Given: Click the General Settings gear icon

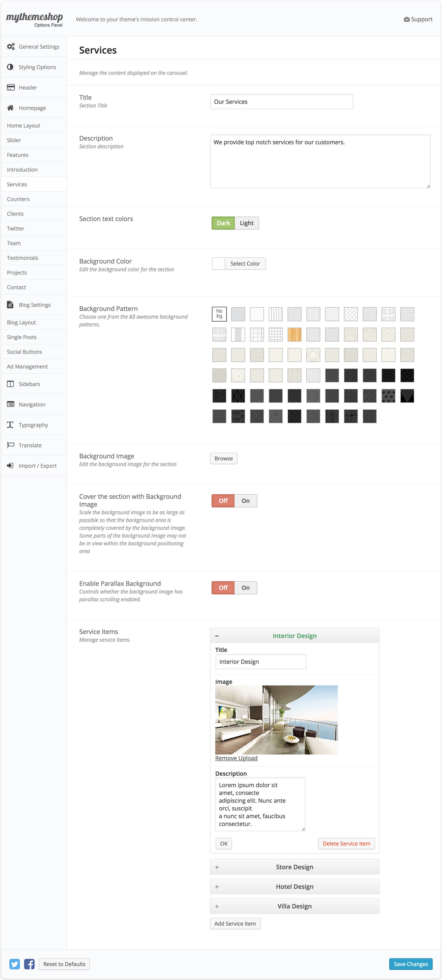Looking at the screenshot, I should (11, 46).
